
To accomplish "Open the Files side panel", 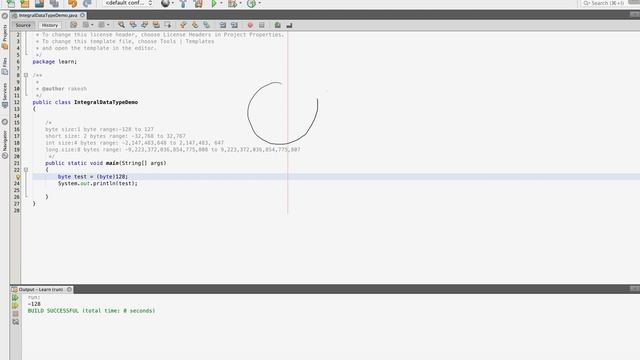I will click(x=5, y=66).
